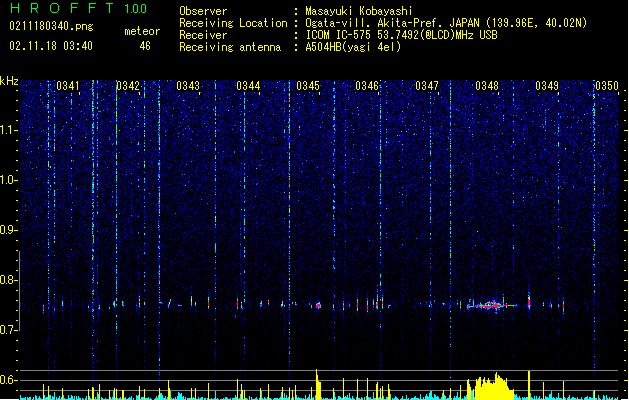Click the Receiving antenna label
Viewport: 629px width, 400px height.
pos(230,47)
